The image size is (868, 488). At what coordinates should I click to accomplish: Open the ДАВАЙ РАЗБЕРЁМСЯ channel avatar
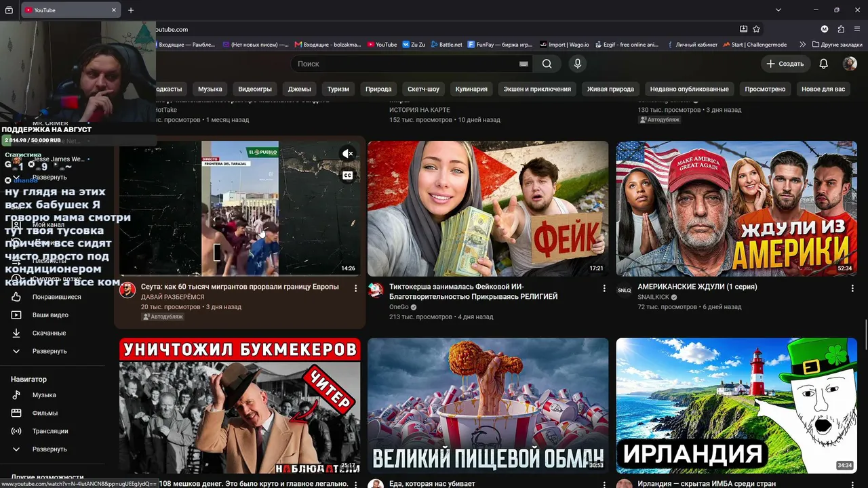[127, 290]
